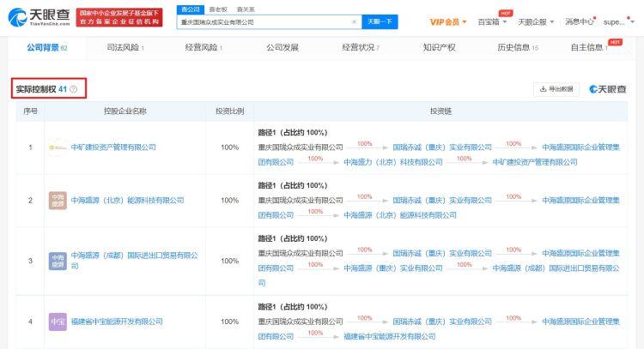
Task: Switch to the 历史信息 tab
Action: 518,47
